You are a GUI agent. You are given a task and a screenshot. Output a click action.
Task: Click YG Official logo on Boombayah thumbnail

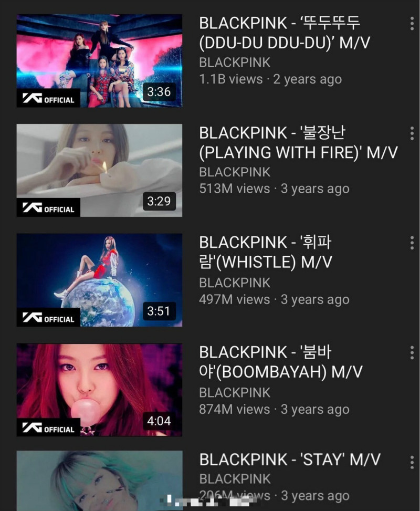pos(48,427)
